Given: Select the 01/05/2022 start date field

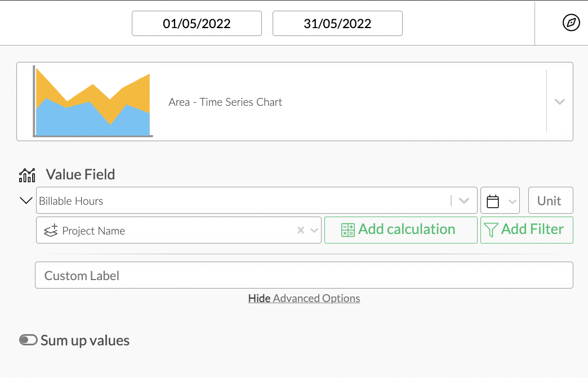Looking at the screenshot, I should tap(197, 23).
